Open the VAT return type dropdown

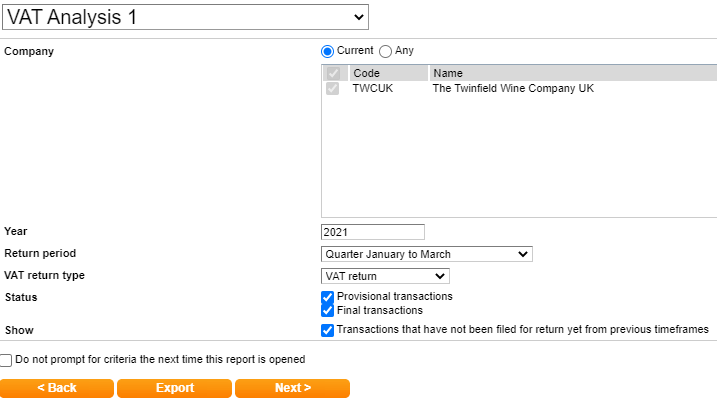[x=385, y=276]
